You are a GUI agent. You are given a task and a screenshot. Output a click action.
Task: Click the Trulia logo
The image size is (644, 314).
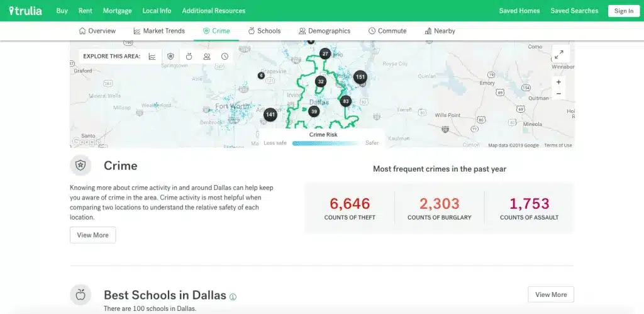[26, 11]
